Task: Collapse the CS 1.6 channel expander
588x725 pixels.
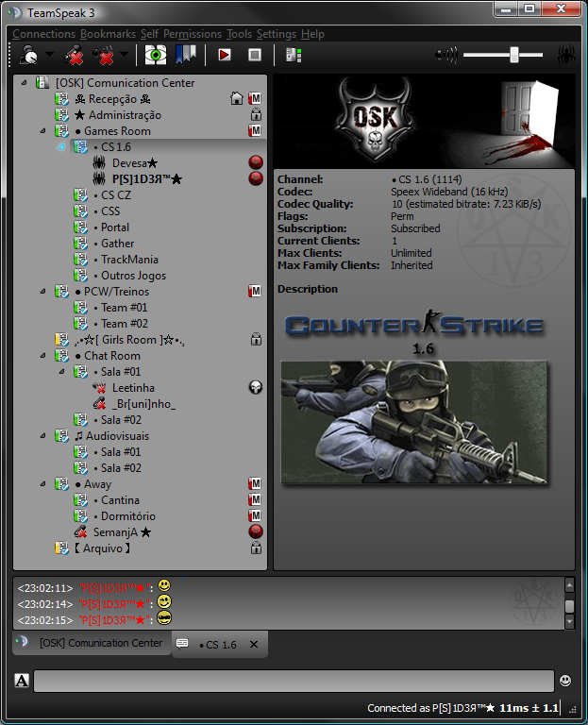Action: click(61, 147)
